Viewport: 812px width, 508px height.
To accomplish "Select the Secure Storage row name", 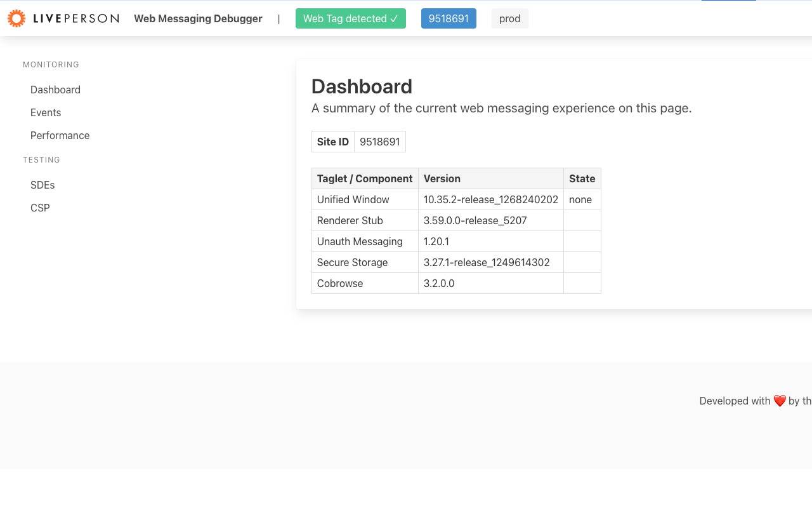I will 365,262.
